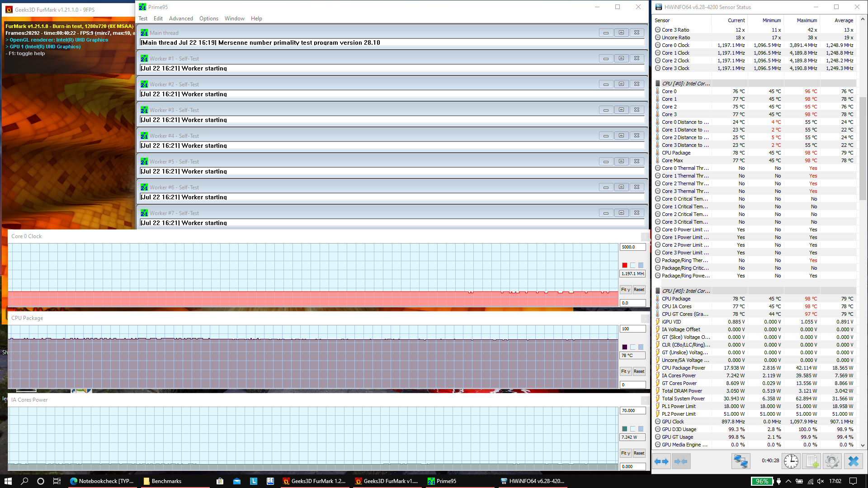This screenshot has height=488, width=868.
Task: Click the blue X close-sensors icon
Action: (x=853, y=461)
